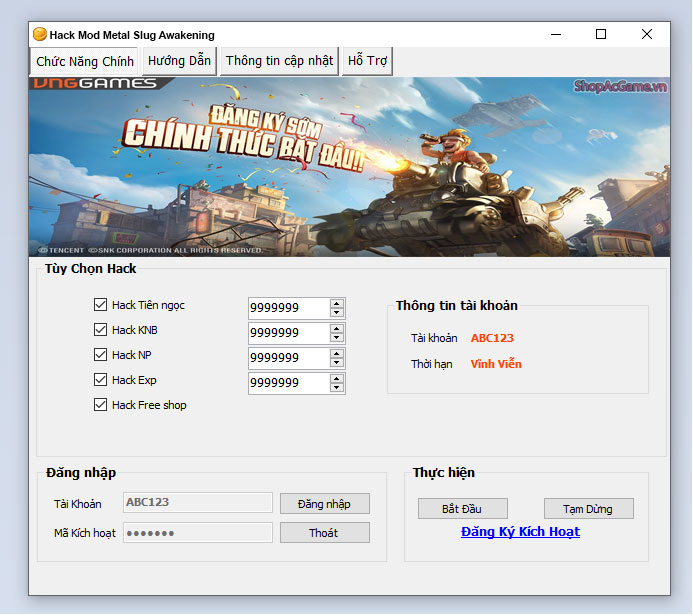This screenshot has height=616, width=693.
Task: Decrease Hack KNB value with down arrow
Action: pyautogui.click(x=337, y=338)
